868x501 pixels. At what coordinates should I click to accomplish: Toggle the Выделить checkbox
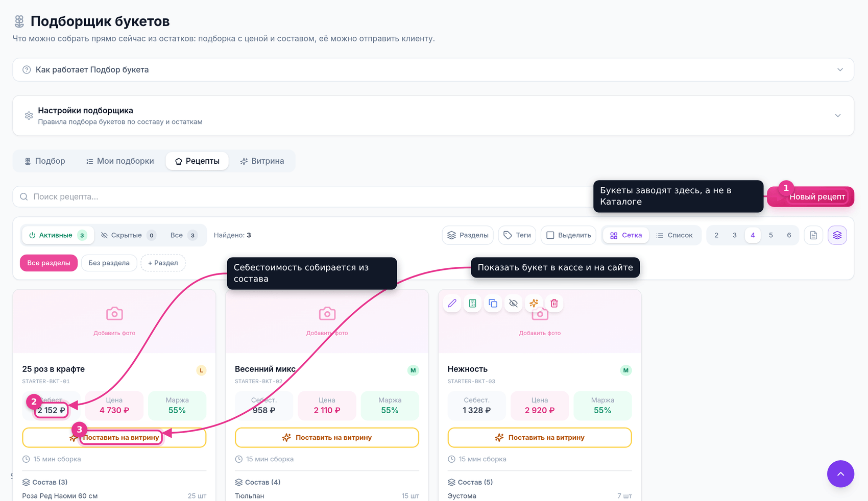(x=569, y=235)
